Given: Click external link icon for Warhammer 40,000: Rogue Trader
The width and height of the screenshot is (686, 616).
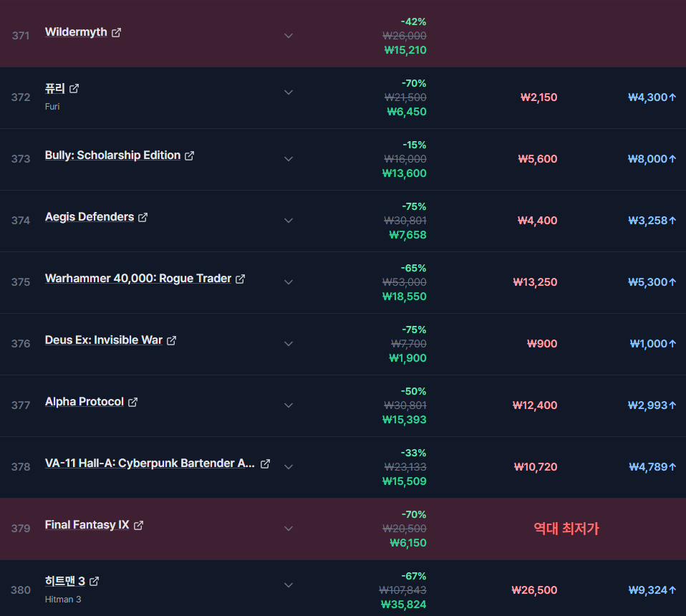Looking at the screenshot, I should click(240, 279).
